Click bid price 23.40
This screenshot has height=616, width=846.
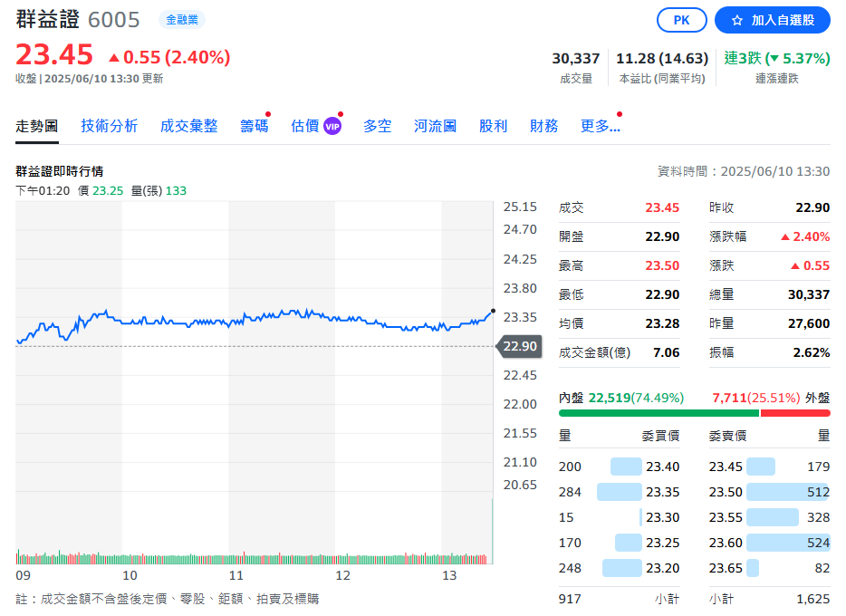tap(662, 467)
